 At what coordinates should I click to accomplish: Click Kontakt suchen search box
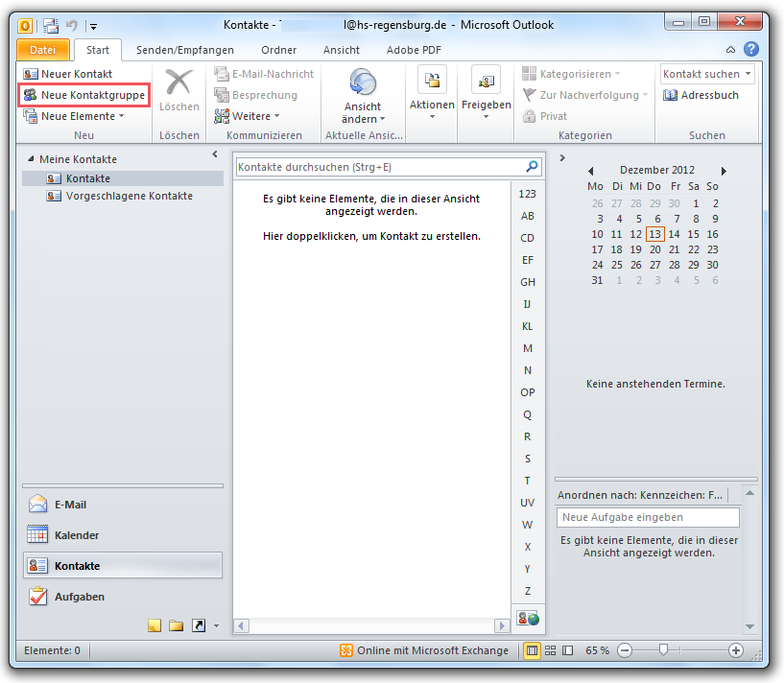click(x=707, y=74)
